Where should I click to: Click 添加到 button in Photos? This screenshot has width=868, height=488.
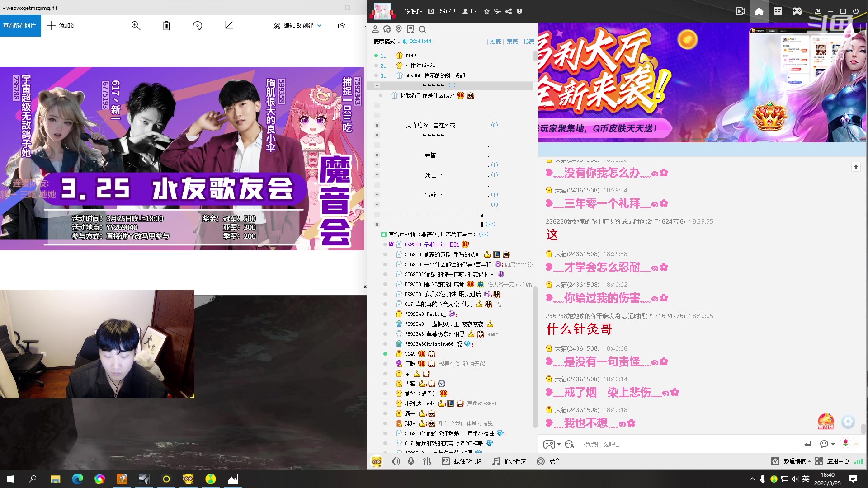tap(61, 26)
